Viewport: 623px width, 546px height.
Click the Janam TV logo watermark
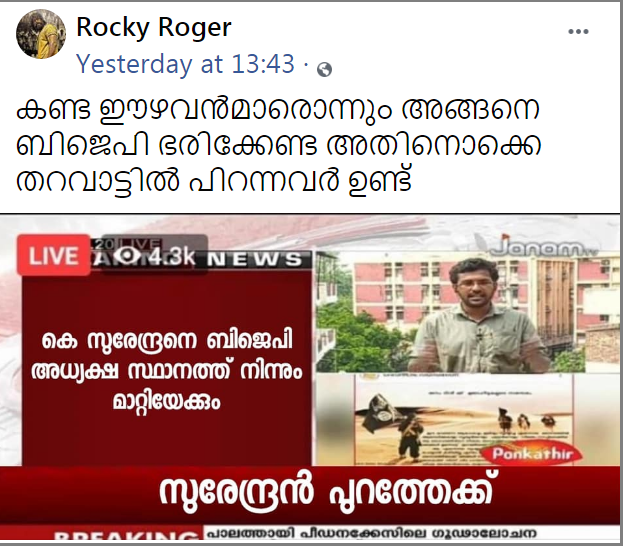point(543,248)
